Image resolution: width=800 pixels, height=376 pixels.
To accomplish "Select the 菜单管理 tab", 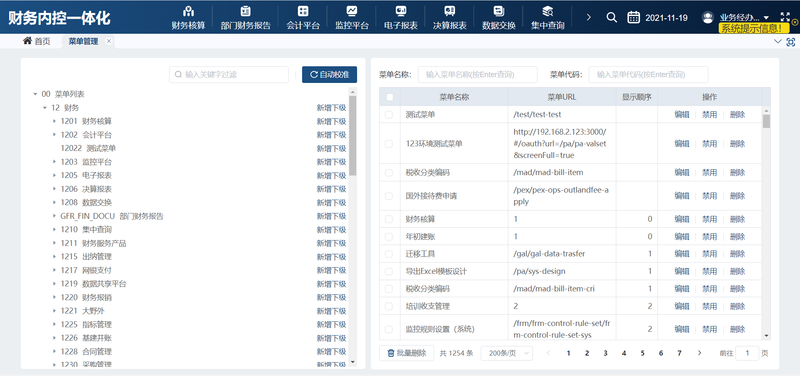I will pos(83,41).
